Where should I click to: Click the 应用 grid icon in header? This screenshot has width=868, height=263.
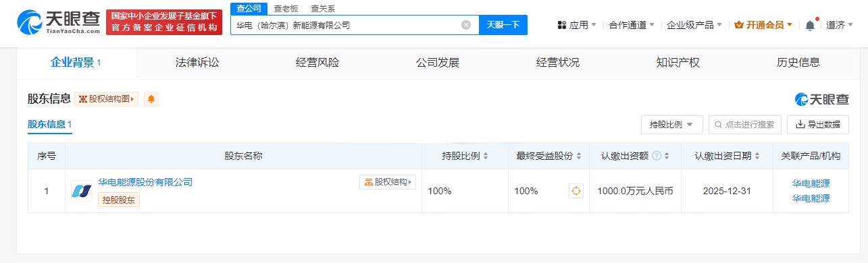pyautogui.click(x=562, y=25)
